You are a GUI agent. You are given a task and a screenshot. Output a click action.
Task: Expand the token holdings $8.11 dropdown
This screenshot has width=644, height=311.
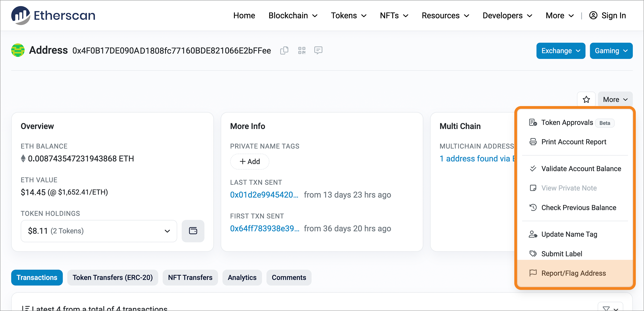[99, 231]
